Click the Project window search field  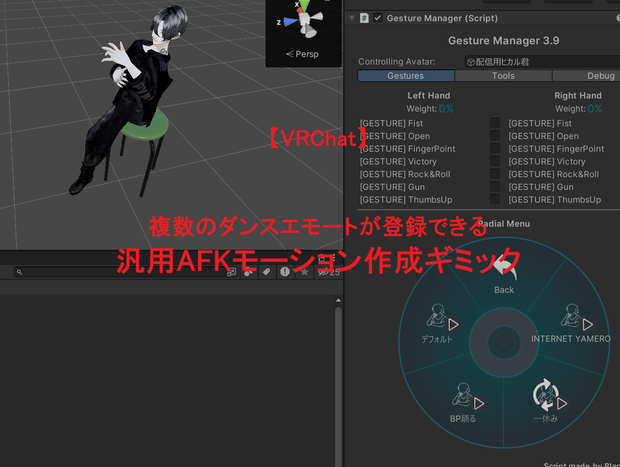126,272
